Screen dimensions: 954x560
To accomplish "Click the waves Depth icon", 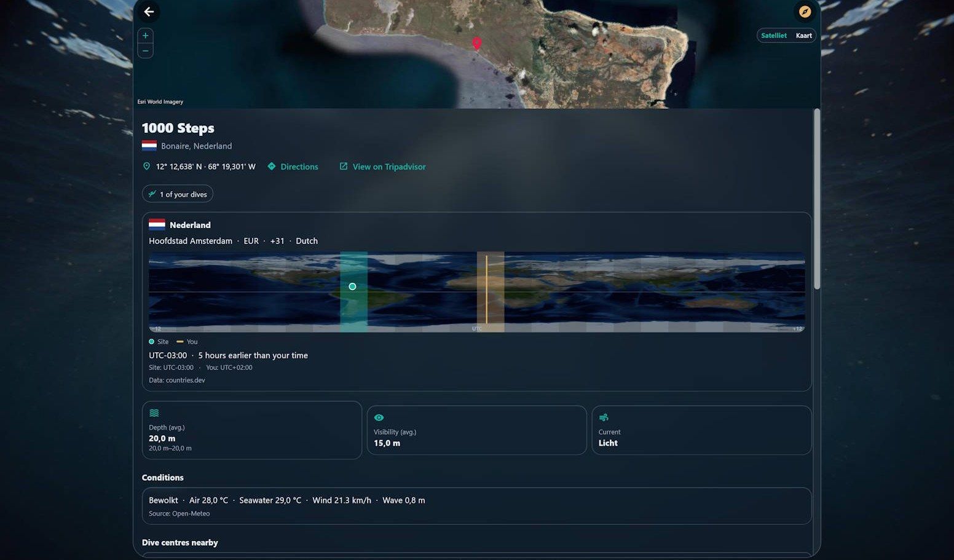I will [x=154, y=413].
